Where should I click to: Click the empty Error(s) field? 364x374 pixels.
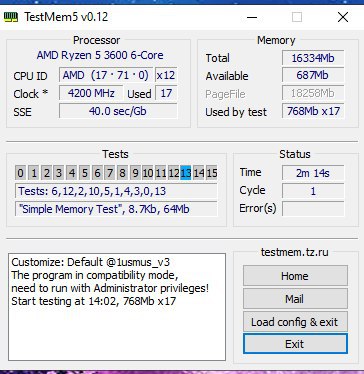pos(313,209)
